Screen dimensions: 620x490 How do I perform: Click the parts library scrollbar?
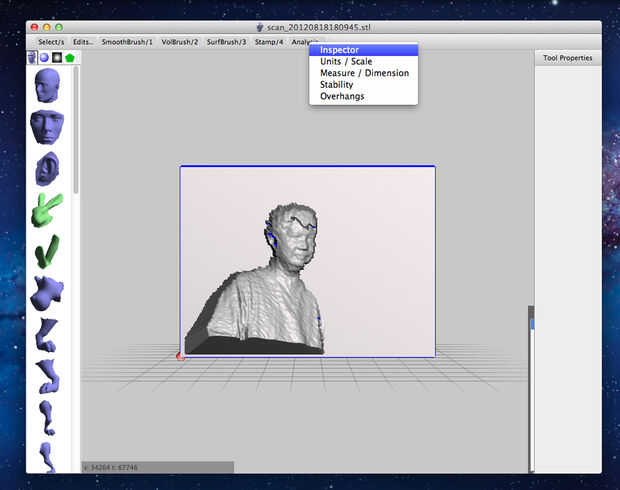pos(76,131)
